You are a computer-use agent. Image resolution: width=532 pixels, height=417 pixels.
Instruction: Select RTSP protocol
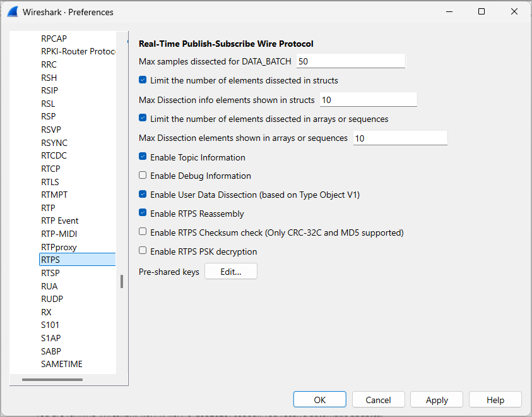(x=50, y=273)
